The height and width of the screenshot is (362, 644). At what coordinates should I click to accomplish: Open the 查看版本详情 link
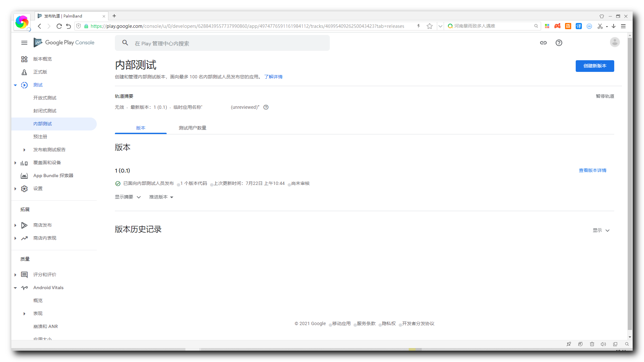pyautogui.click(x=592, y=170)
